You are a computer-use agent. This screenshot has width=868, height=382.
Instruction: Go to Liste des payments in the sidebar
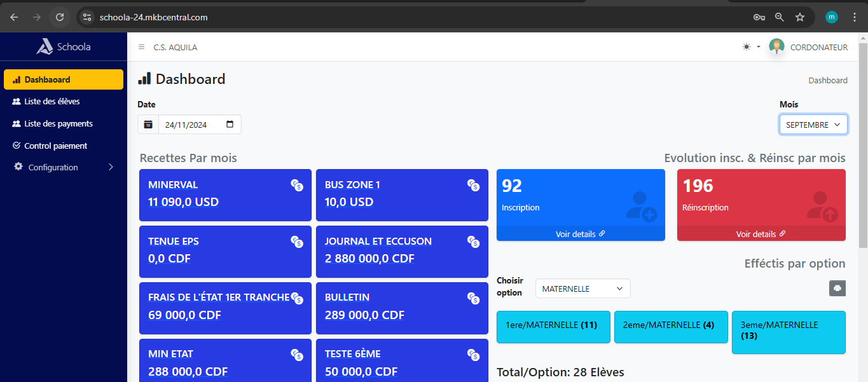click(x=59, y=123)
